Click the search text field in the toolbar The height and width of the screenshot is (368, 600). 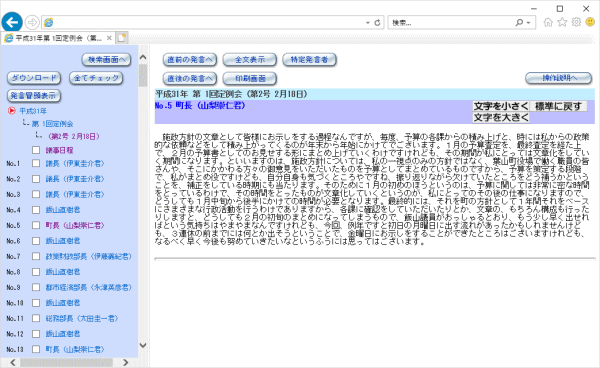point(452,23)
